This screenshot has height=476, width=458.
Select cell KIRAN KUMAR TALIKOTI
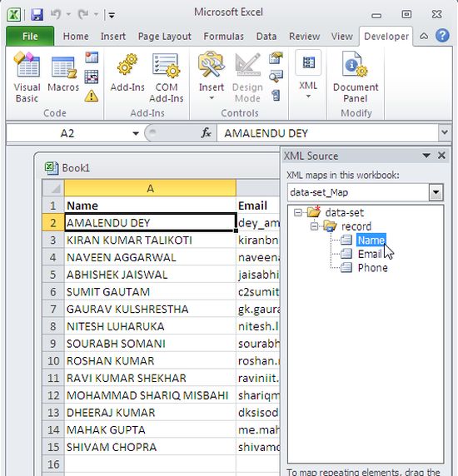click(150, 240)
